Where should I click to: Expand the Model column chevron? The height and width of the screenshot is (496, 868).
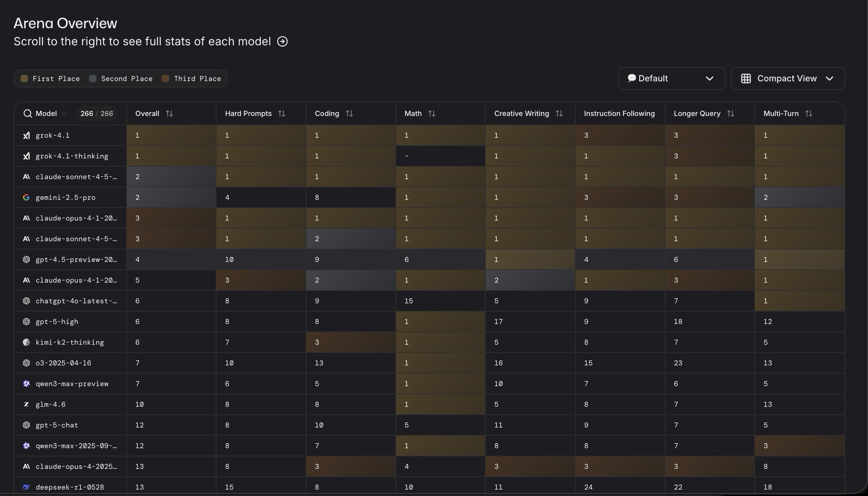pos(64,113)
